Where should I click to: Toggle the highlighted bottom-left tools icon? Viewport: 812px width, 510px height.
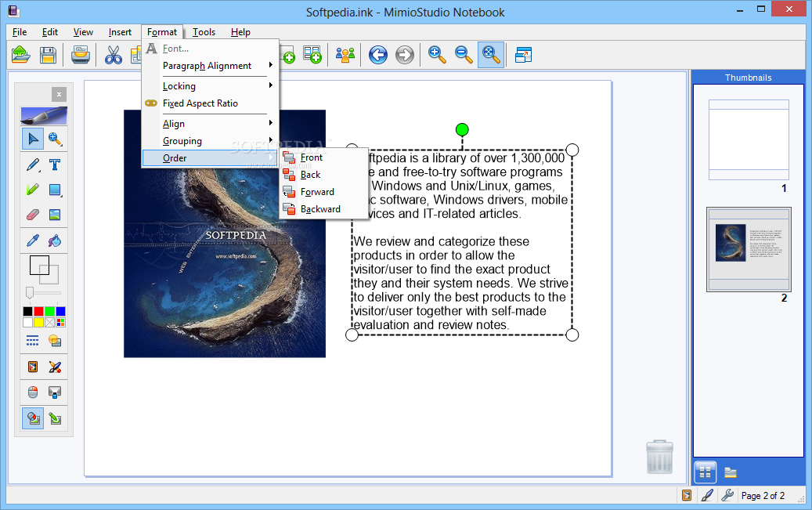point(33,418)
